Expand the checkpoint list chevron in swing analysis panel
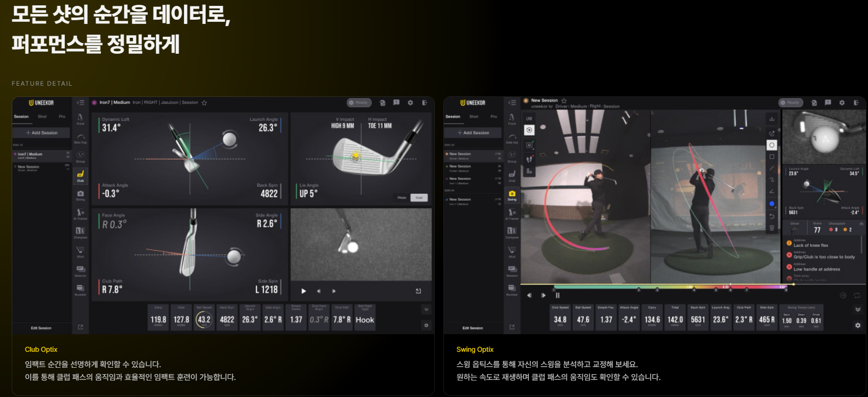868x397 pixels. tap(861, 224)
